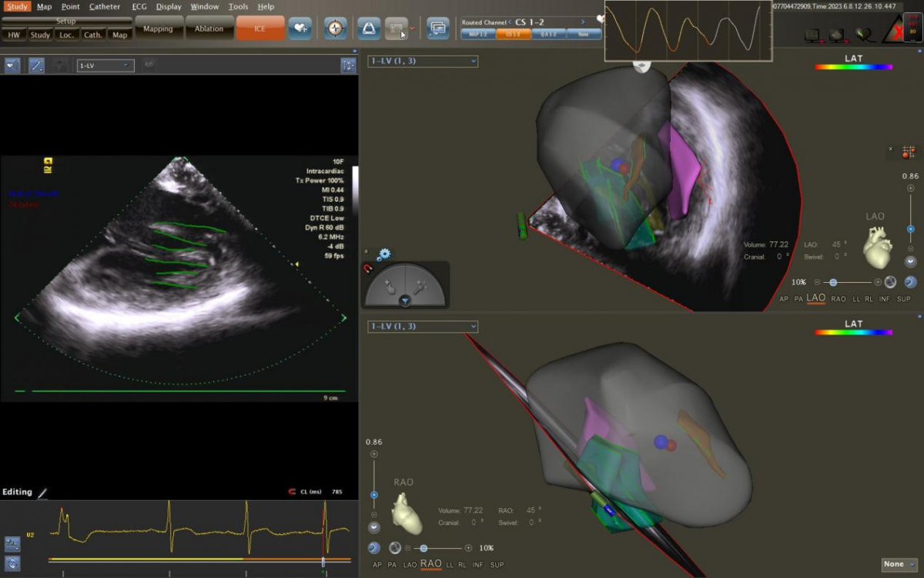Screen dimensions: 924x578
Task: Click the top ECG tool icon beside U2
Action: click(12, 543)
